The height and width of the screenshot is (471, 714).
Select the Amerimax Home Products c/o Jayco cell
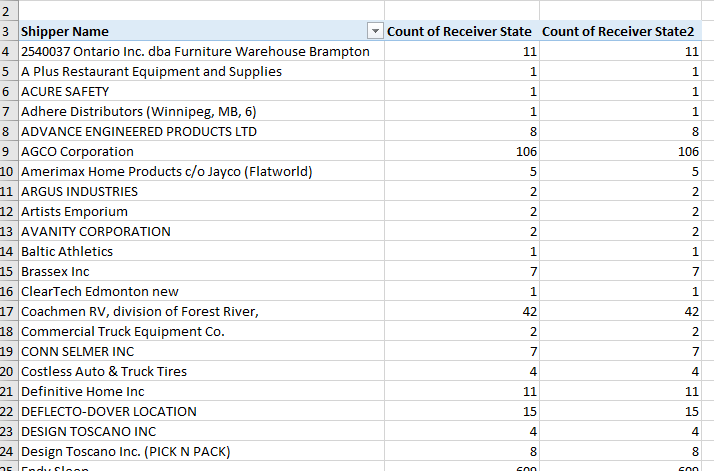[201, 172]
